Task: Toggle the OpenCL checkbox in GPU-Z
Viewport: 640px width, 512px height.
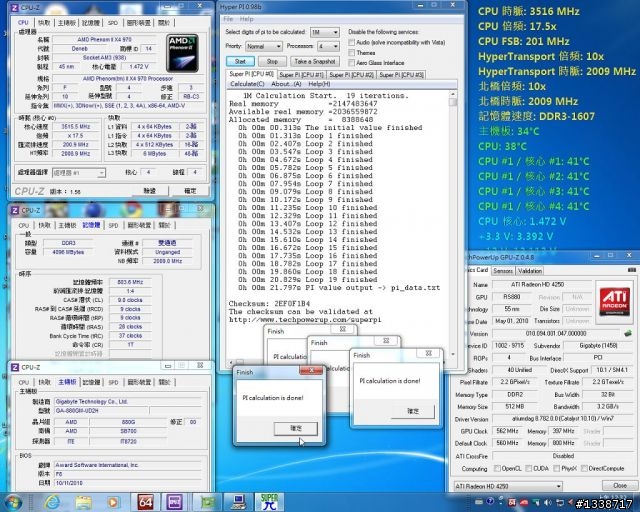Action: tap(497, 468)
